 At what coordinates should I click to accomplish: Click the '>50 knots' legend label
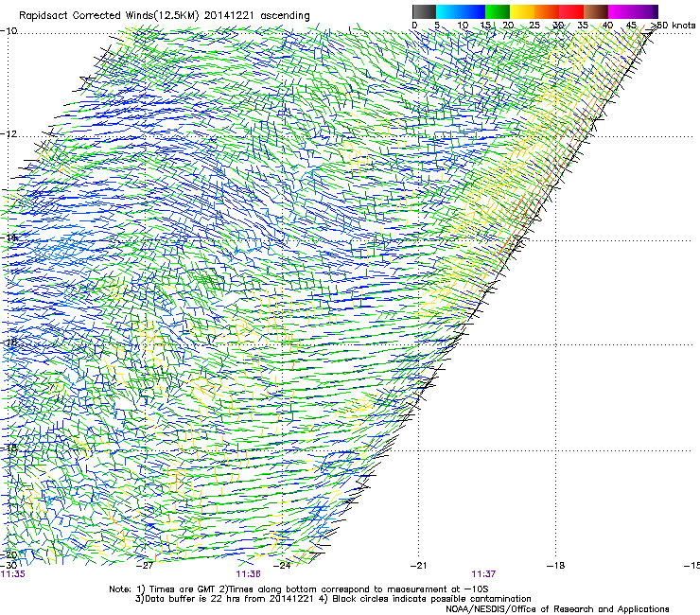674,25
